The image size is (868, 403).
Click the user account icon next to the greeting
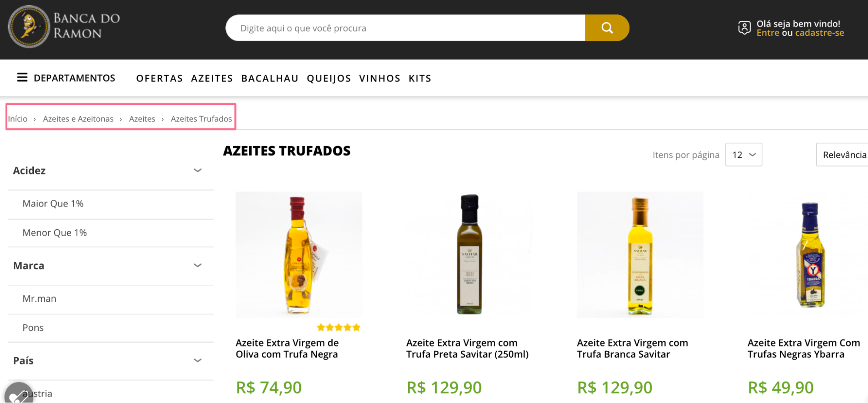click(x=744, y=27)
